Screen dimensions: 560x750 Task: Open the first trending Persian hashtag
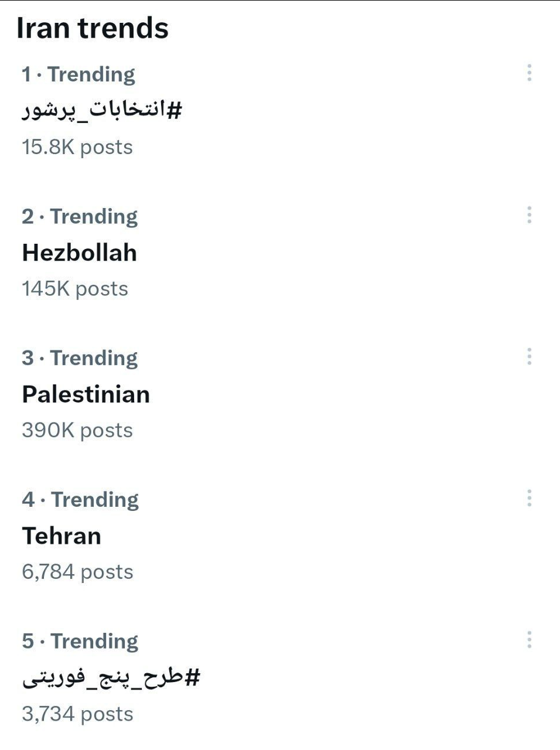(x=103, y=110)
